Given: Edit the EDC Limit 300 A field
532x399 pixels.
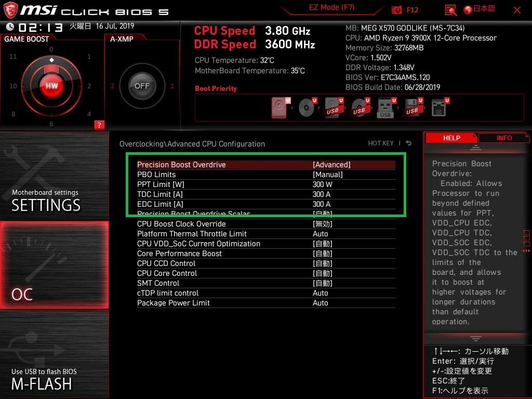Looking at the screenshot, I should 321,204.
